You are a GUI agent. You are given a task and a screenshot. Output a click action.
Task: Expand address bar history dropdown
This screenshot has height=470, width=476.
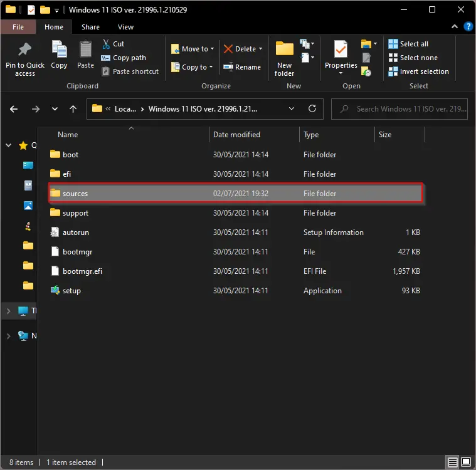point(292,108)
